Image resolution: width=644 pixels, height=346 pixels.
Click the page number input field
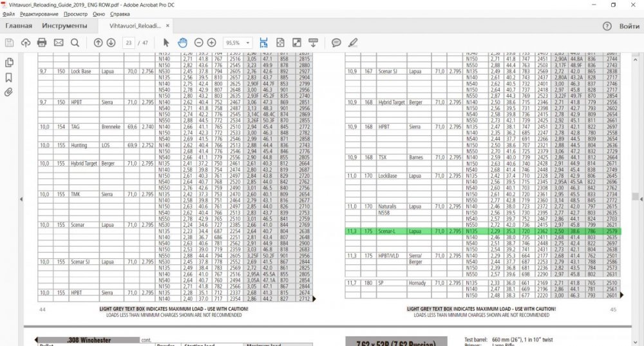click(x=129, y=43)
